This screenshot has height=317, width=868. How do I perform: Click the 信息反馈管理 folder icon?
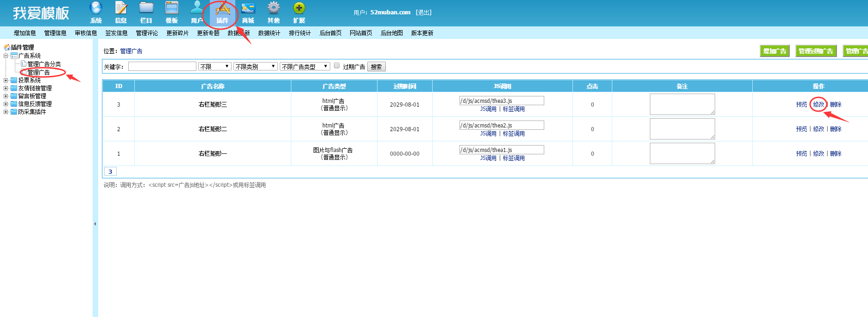tap(14, 104)
